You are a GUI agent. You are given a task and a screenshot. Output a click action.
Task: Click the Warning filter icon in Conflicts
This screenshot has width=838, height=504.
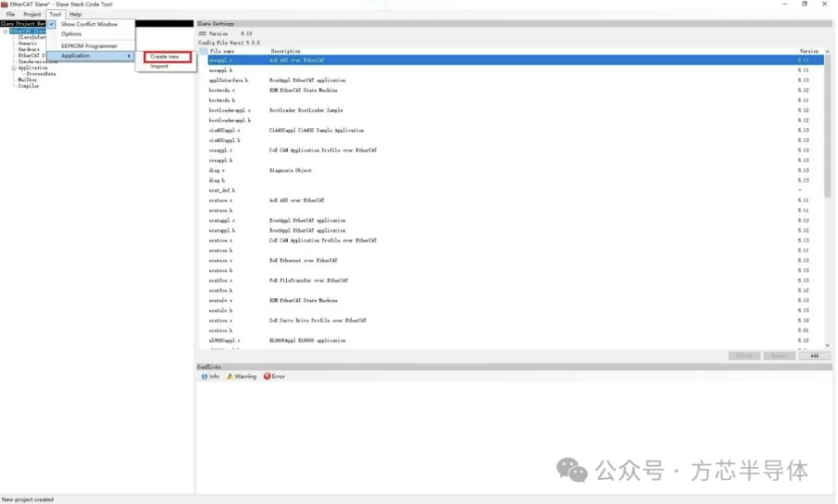tap(229, 377)
